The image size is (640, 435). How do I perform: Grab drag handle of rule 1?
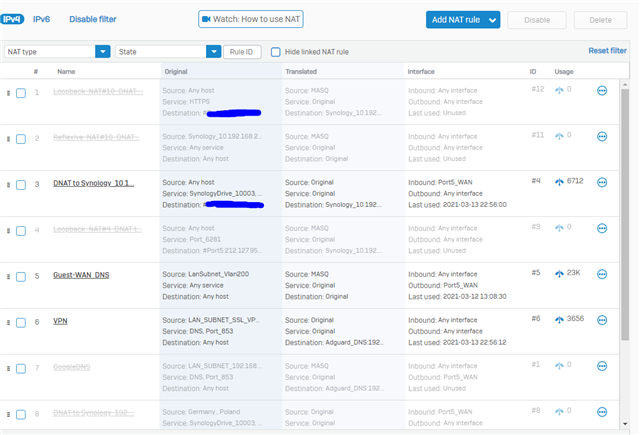8,93
